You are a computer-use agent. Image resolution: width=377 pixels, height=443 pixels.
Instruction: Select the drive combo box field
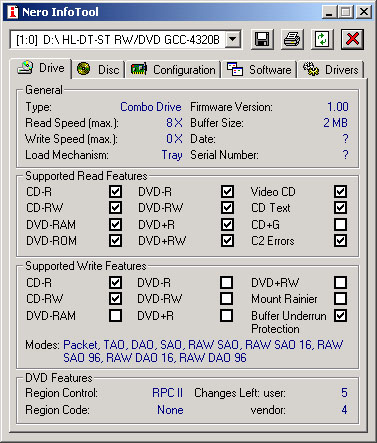[125, 40]
